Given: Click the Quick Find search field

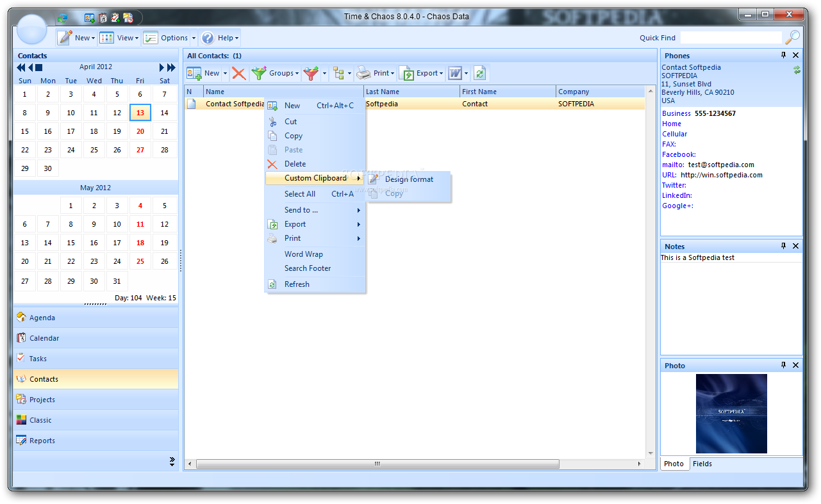Looking at the screenshot, I should point(731,38).
